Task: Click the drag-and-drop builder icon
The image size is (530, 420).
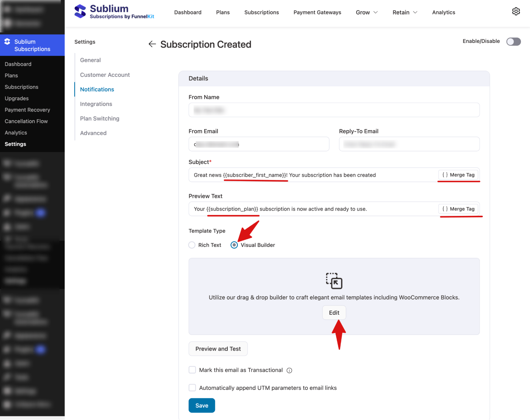Action: (x=334, y=281)
